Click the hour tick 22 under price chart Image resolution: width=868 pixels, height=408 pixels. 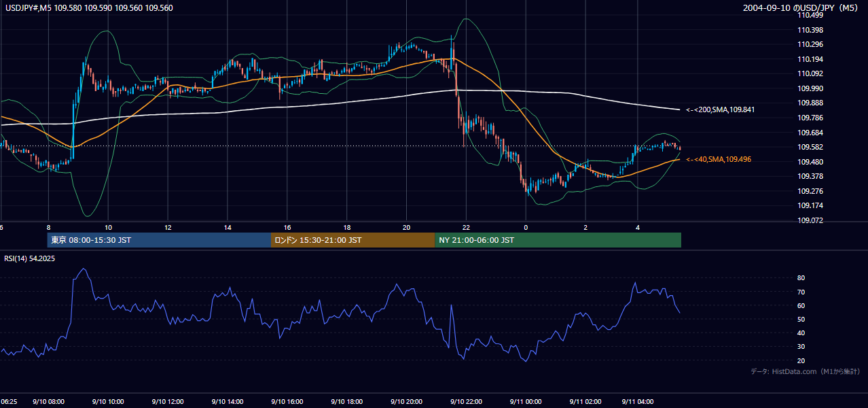pyautogui.click(x=466, y=227)
